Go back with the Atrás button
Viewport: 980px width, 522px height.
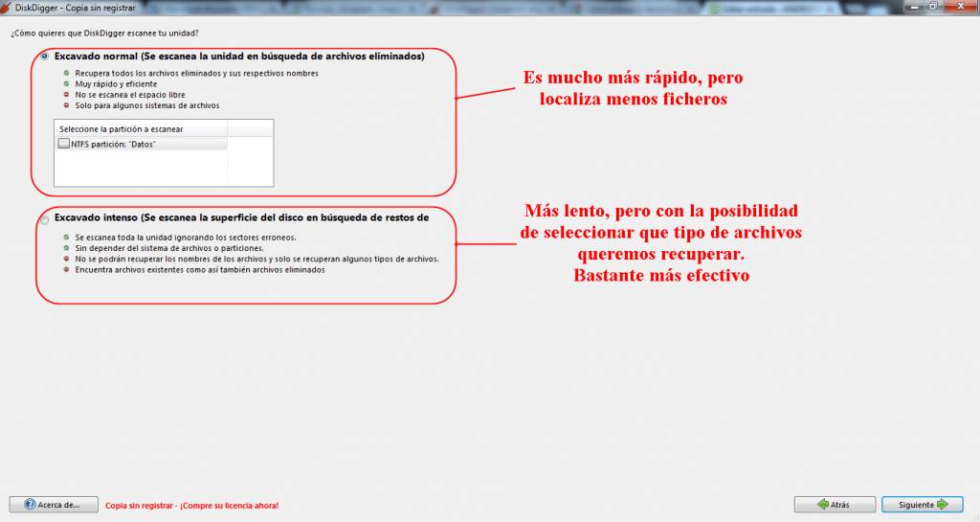(835, 505)
